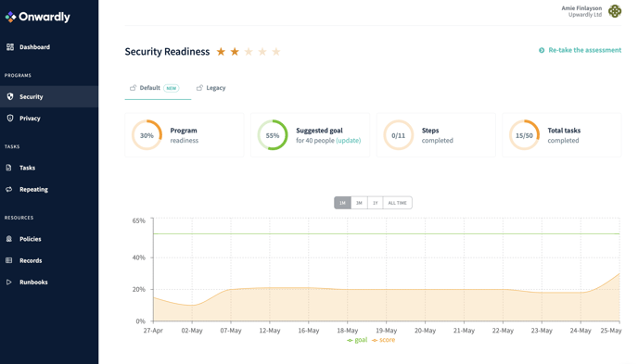Select the 1M time range toggle
The image size is (638, 364).
342,203
